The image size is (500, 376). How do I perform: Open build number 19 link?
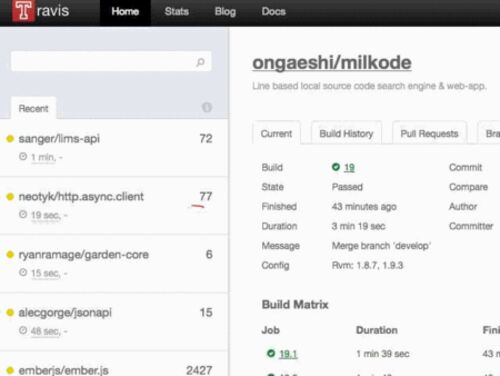click(349, 167)
